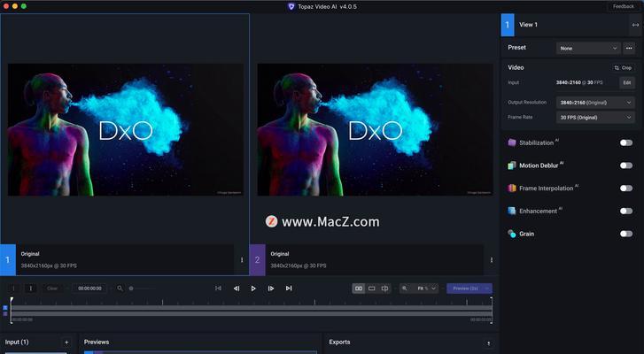This screenshot has width=644, height=354.
Task: Select the purple view 2 number badge
Action: click(x=258, y=259)
